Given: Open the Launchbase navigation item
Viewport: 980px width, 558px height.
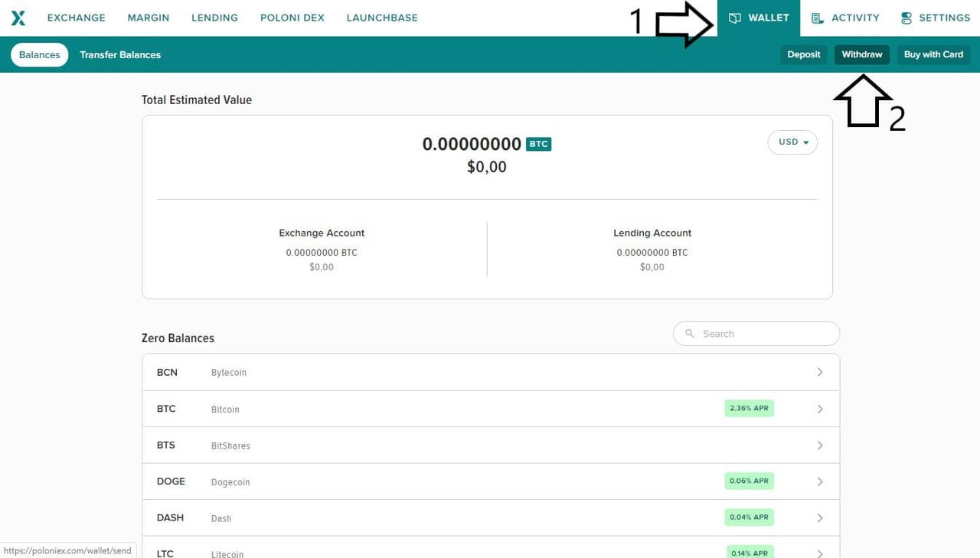Looking at the screenshot, I should point(382,18).
